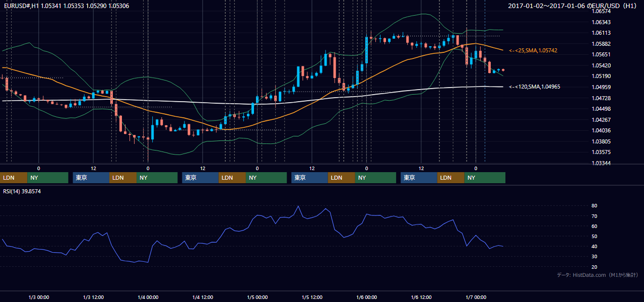Click the 1/4 00:00 date label
The width and height of the screenshot is (644, 302).
[148, 297]
